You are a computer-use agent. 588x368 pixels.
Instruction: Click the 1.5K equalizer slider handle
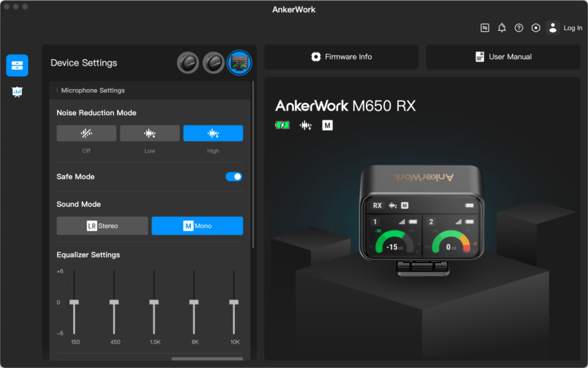click(154, 302)
